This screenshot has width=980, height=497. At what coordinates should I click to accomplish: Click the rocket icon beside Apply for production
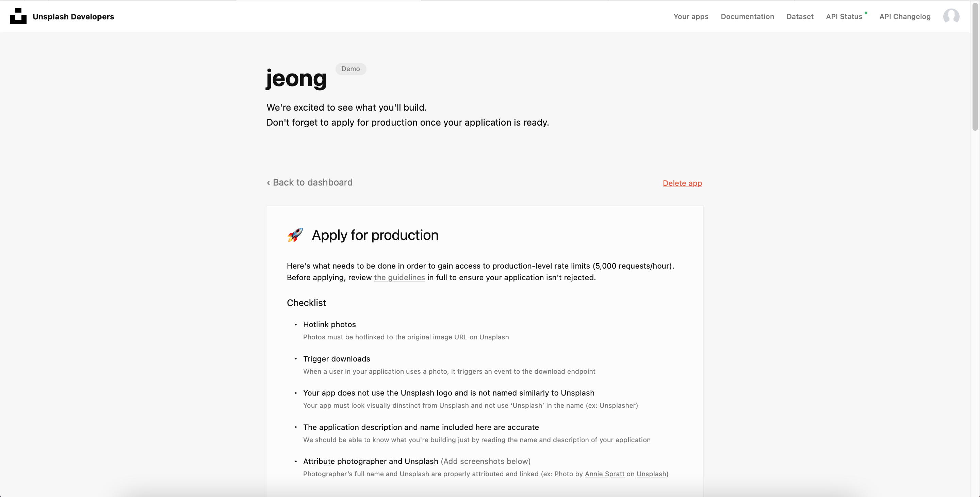[295, 235]
